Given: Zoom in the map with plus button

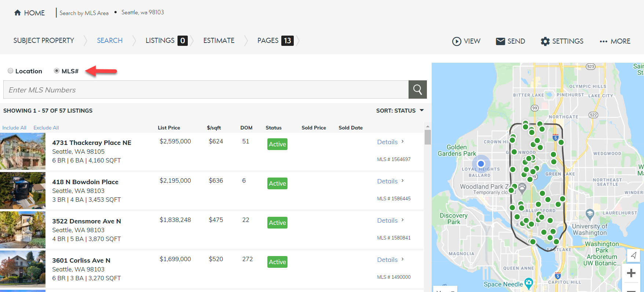Looking at the screenshot, I should coord(631,273).
